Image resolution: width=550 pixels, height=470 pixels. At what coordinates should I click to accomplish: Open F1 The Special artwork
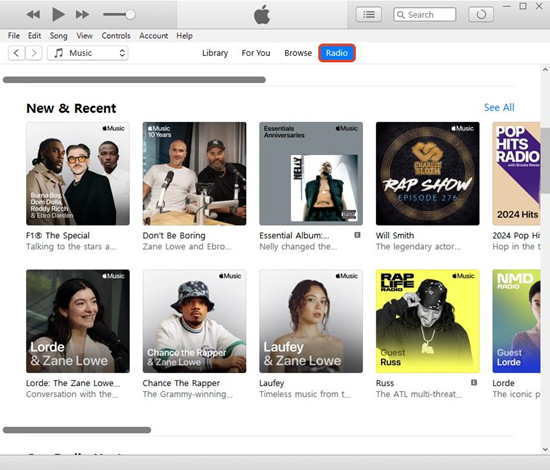(x=78, y=174)
